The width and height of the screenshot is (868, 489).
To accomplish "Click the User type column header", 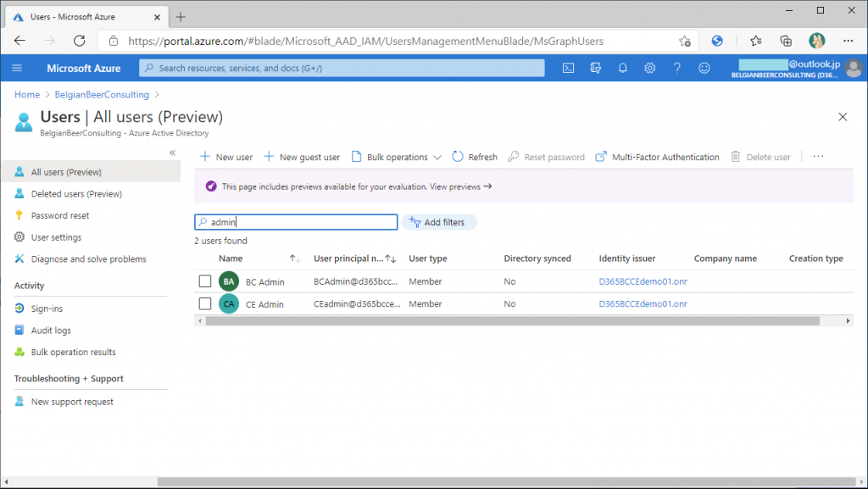I will (428, 258).
